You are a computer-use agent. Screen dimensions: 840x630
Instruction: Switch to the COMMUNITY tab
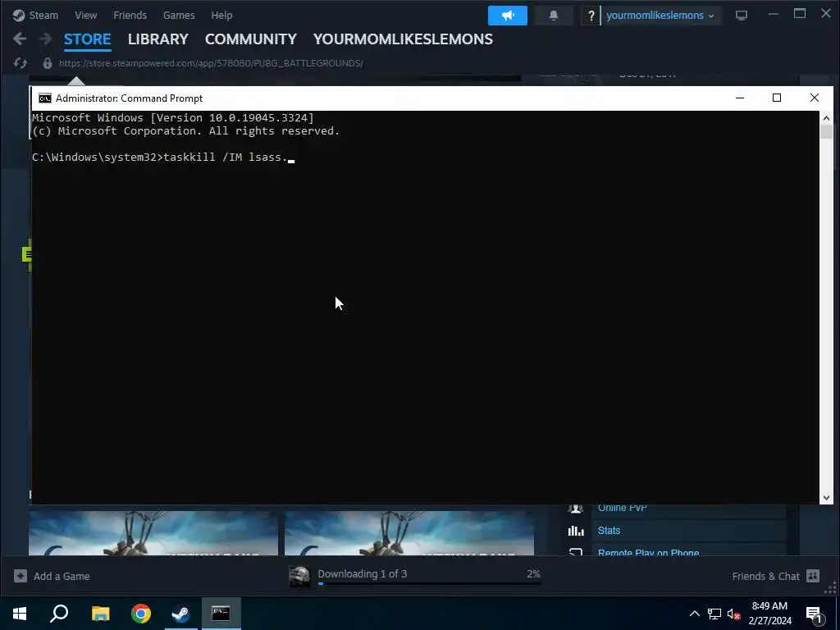tap(251, 39)
